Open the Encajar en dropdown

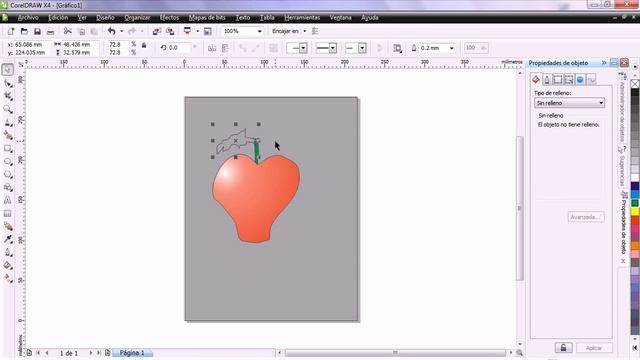(304, 31)
